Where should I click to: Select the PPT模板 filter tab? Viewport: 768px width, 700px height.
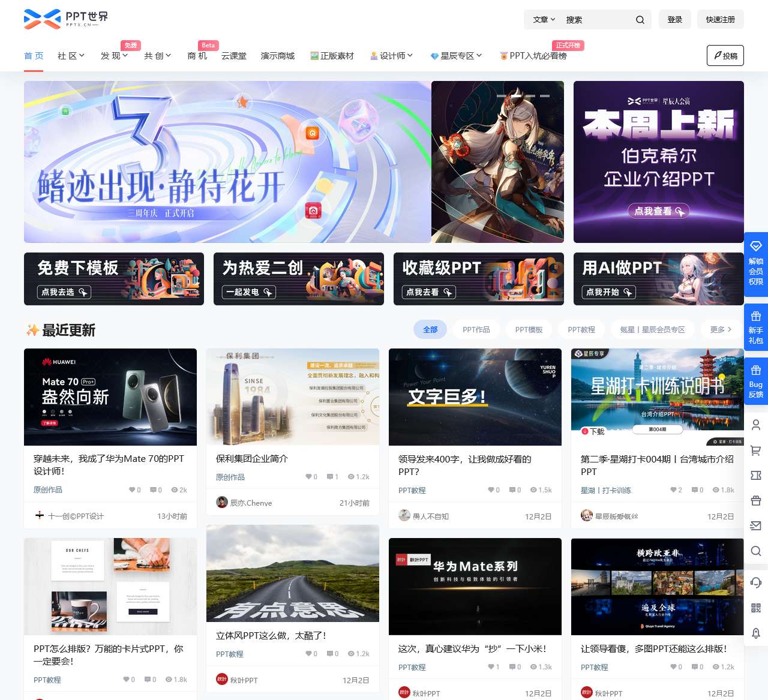pyautogui.click(x=529, y=329)
